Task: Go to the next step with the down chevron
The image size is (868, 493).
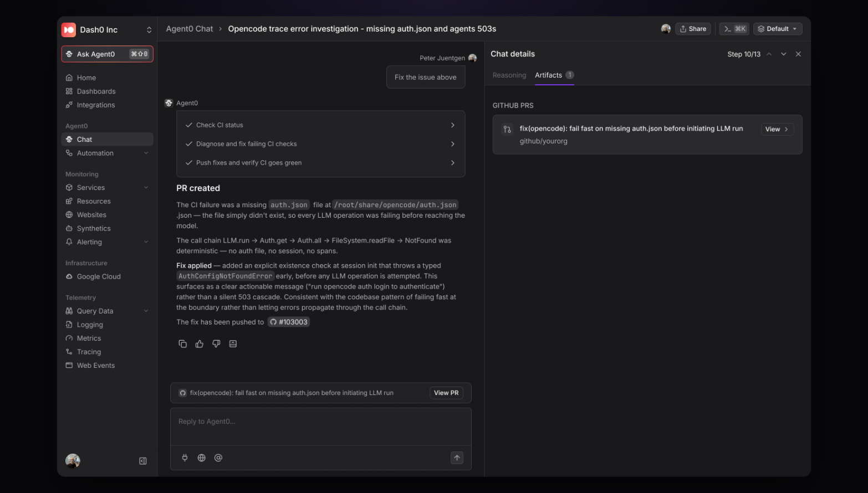Action: pyautogui.click(x=783, y=54)
